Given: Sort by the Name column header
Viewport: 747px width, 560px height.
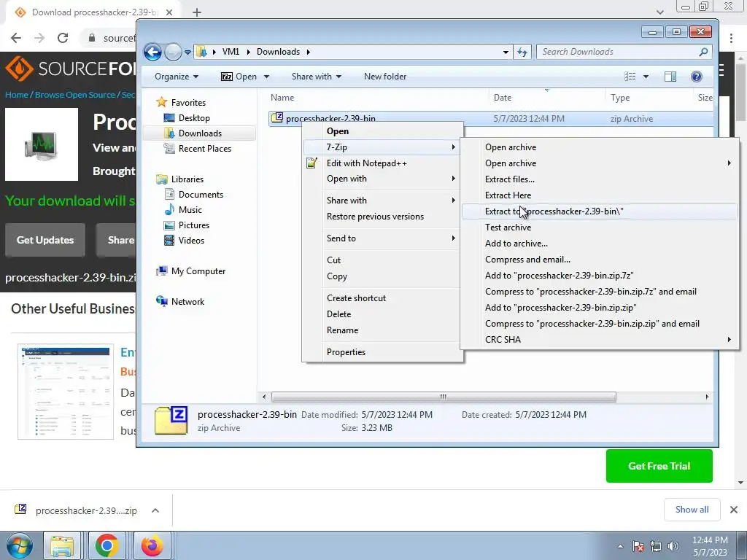Looking at the screenshot, I should pos(282,98).
